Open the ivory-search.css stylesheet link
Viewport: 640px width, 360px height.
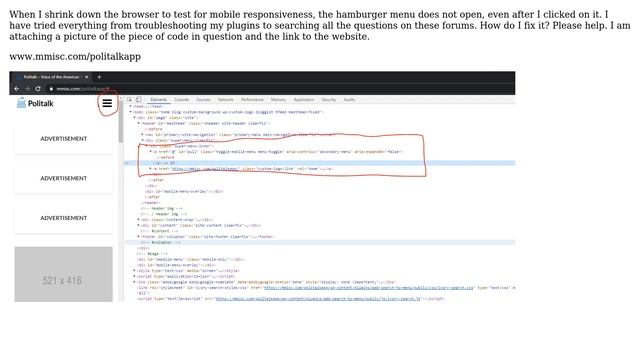point(369,288)
